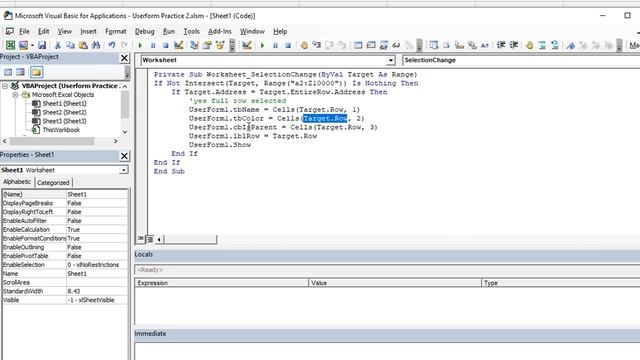Run the macro from the Standard toolbar

[x=140, y=45]
